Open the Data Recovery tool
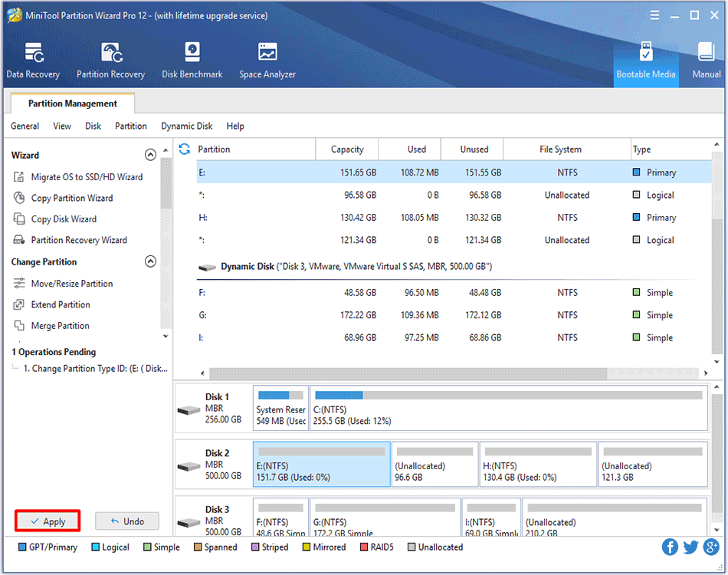This screenshot has height=575, width=728. (33, 60)
